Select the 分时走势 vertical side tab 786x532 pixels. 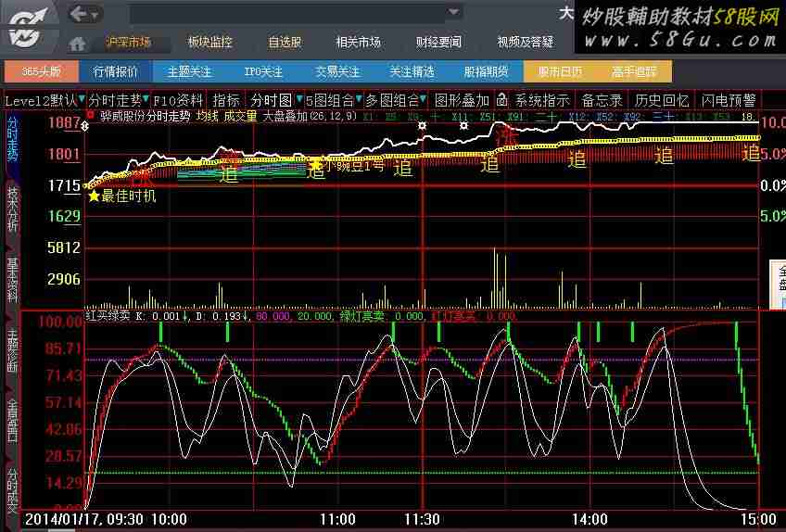coord(12,138)
